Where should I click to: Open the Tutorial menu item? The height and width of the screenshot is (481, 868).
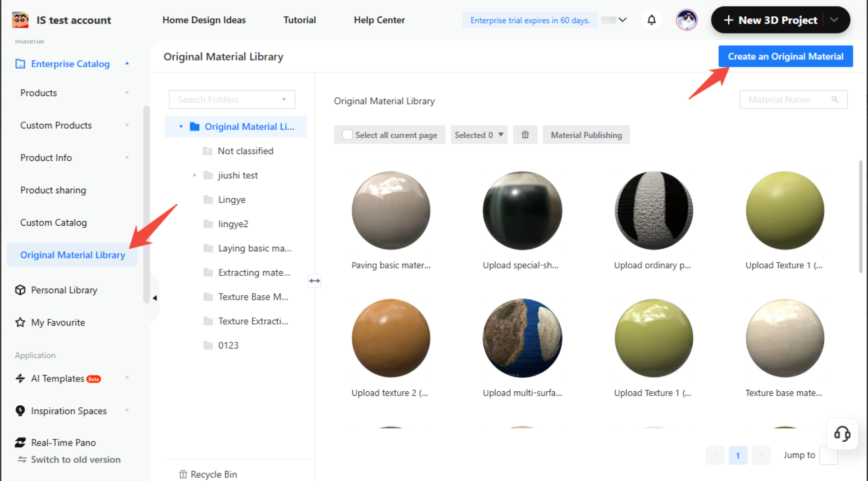tap(299, 20)
